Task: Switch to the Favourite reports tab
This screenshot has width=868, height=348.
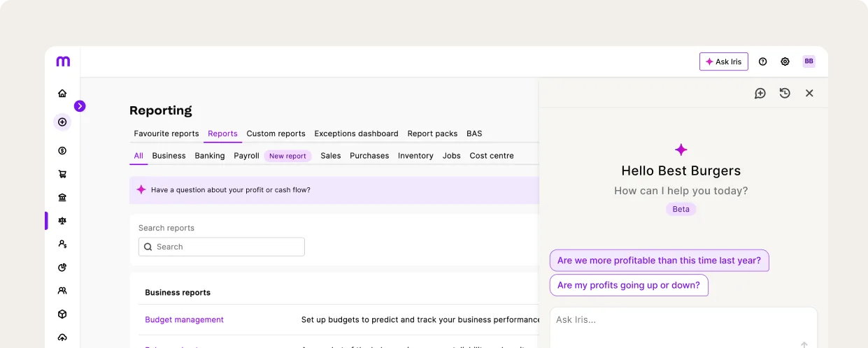Action: 166,133
